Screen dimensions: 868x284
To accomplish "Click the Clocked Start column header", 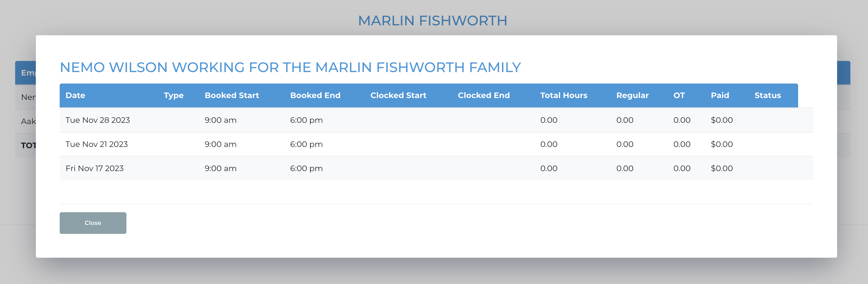I will click(398, 96).
